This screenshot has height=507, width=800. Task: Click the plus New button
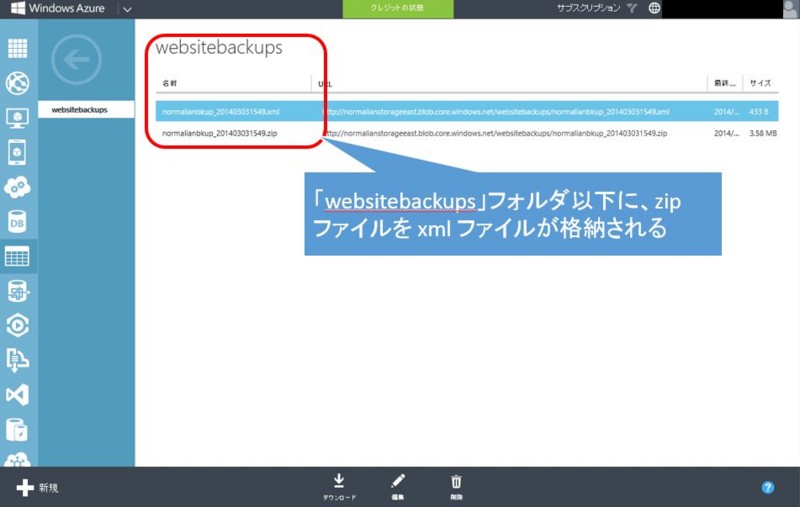point(37,488)
